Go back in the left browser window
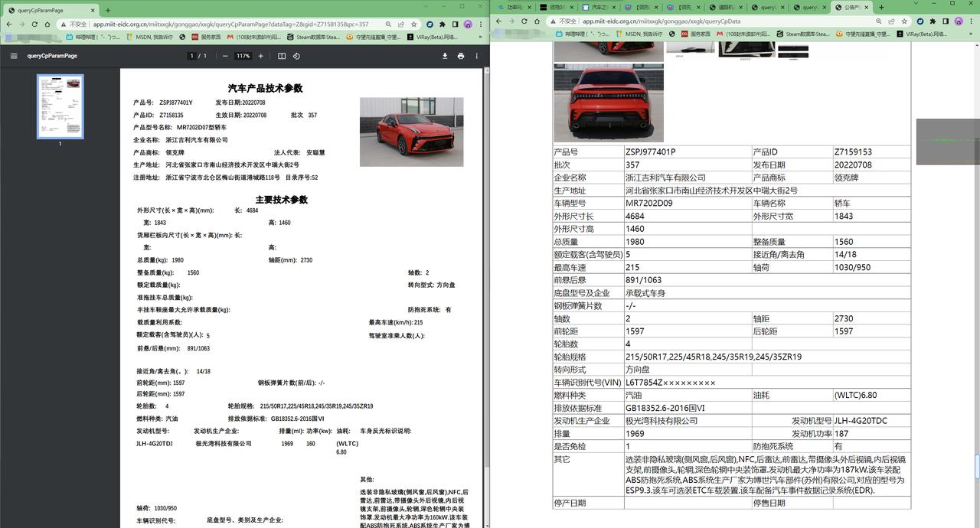This screenshot has width=980, height=528. tap(9, 24)
